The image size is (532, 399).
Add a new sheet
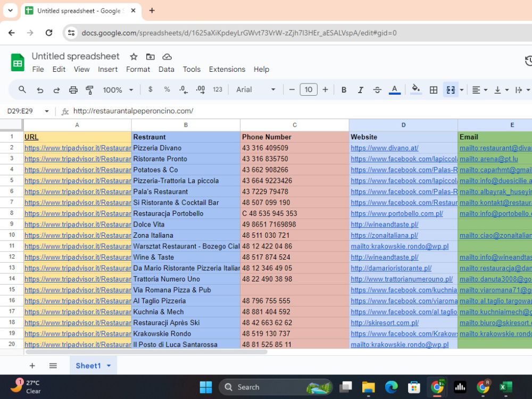coord(32,366)
